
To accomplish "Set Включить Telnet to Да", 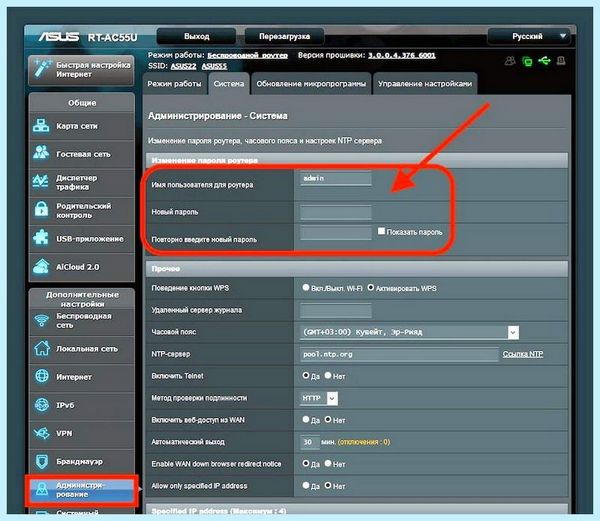I will click(306, 375).
